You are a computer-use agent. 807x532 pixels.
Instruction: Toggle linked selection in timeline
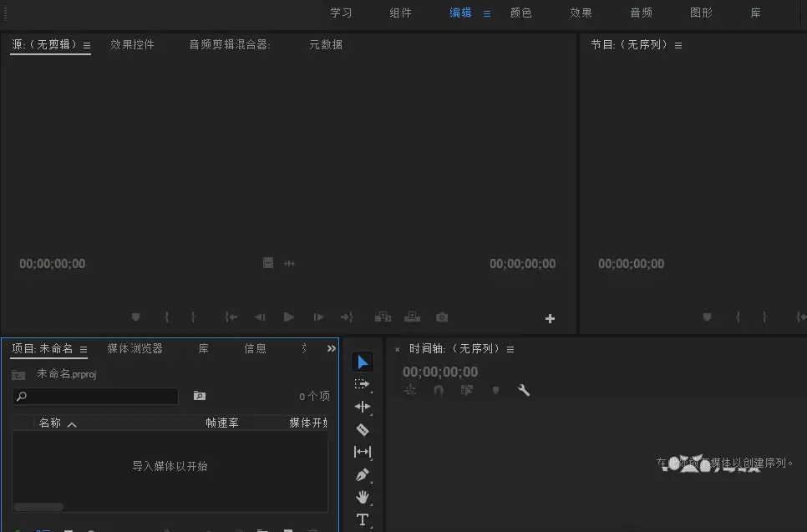point(467,390)
